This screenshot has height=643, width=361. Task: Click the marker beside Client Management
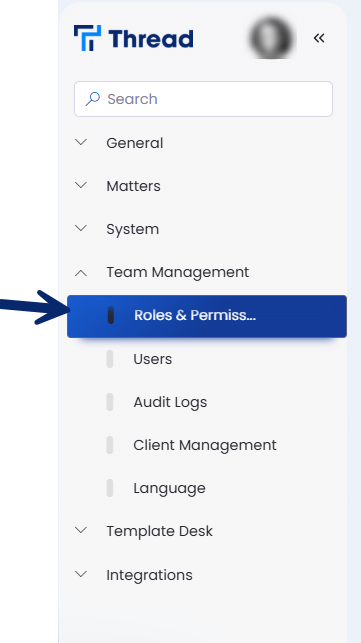click(110, 445)
